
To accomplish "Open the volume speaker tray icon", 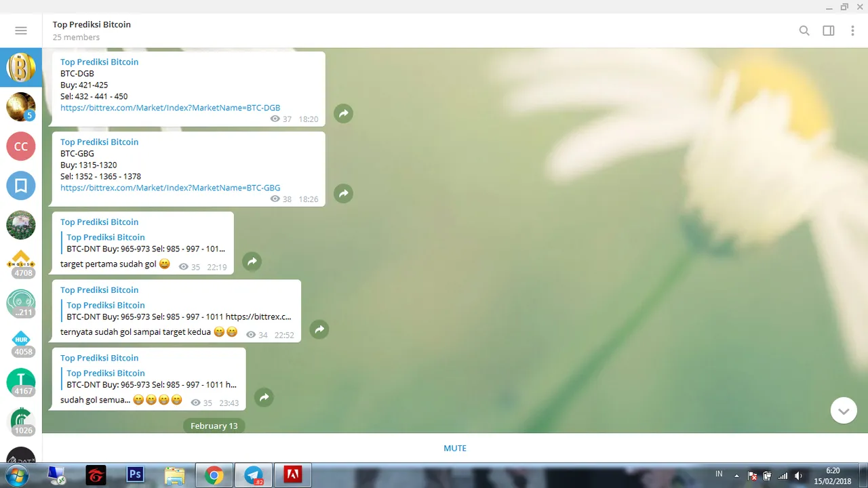I will click(x=798, y=475).
